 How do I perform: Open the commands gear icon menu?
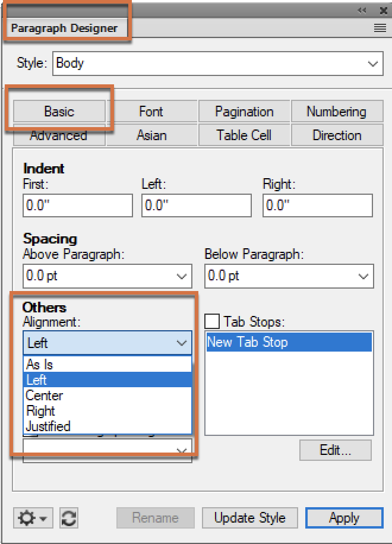click(x=27, y=517)
